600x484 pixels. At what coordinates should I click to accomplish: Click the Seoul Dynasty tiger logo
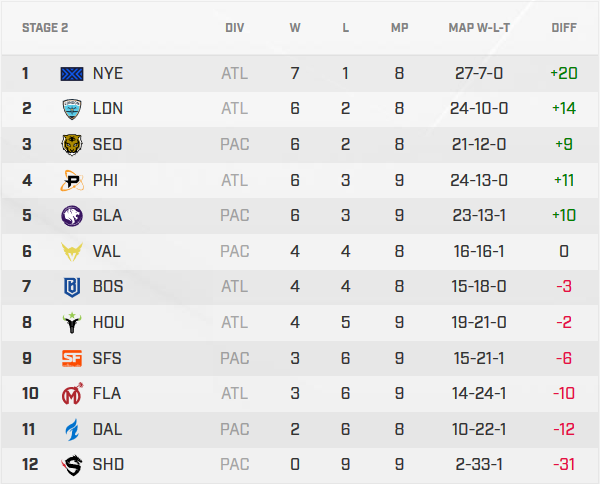[73, 144]
